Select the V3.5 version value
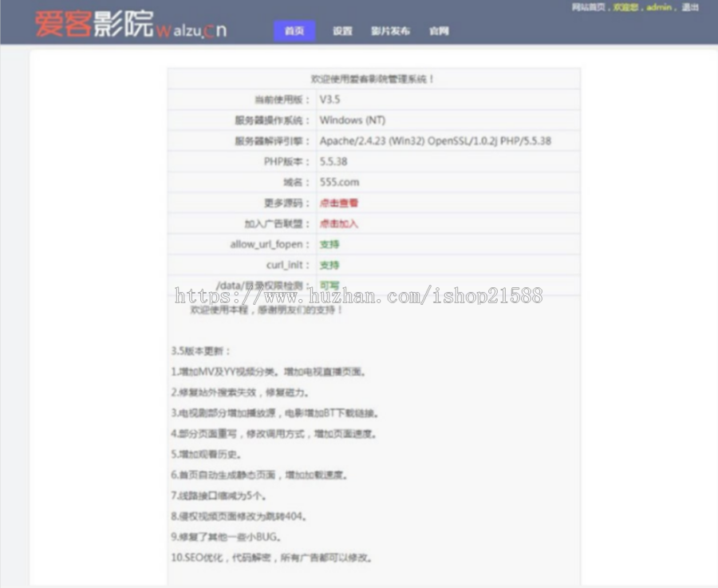718x588 pixels. 329,99
